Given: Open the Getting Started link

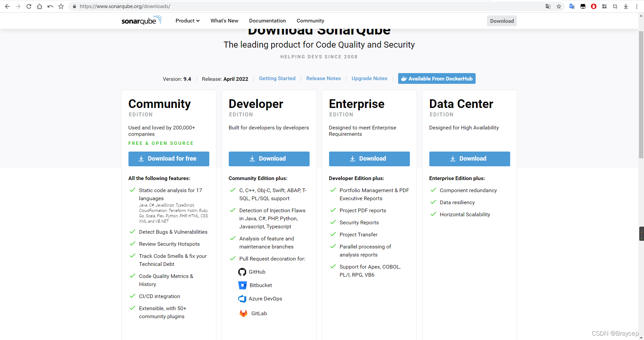Looking at the screenshot, I should pyautogui.click(x=277, y=78).
